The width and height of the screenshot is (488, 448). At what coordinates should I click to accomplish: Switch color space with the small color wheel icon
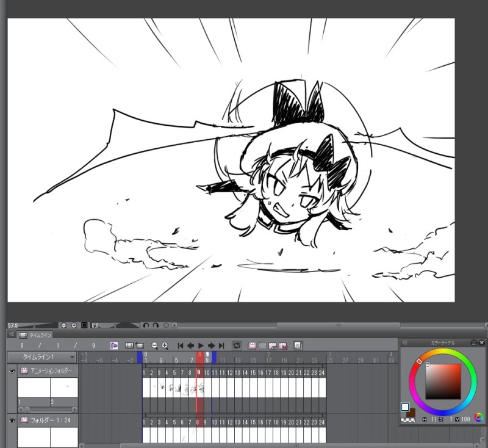tap(479, 417)
